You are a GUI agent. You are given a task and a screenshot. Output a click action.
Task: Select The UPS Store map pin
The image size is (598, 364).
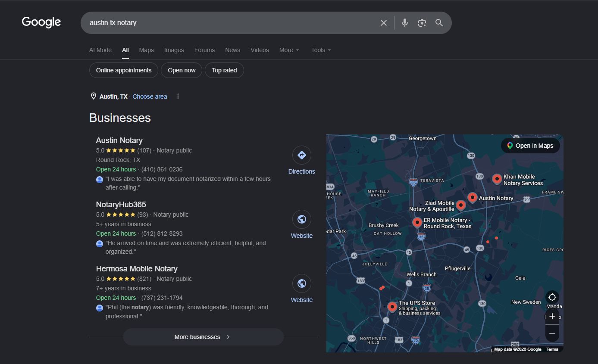(x=392, y=307)
